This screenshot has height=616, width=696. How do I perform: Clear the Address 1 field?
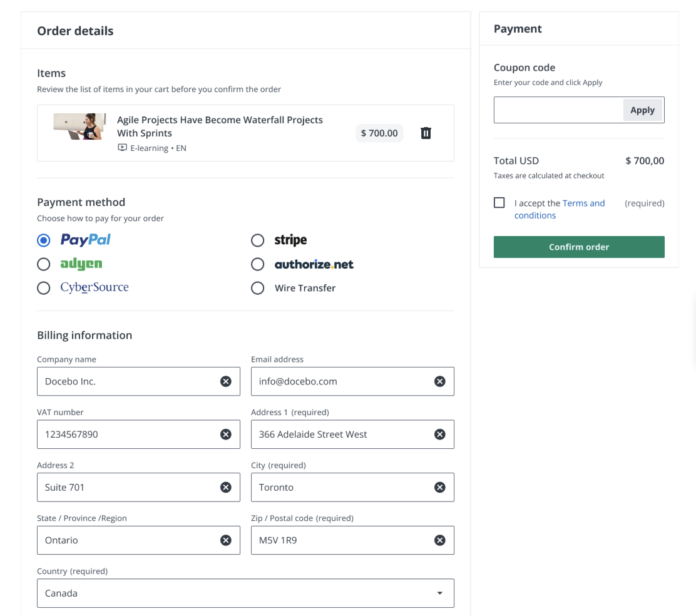click(440, 434)
